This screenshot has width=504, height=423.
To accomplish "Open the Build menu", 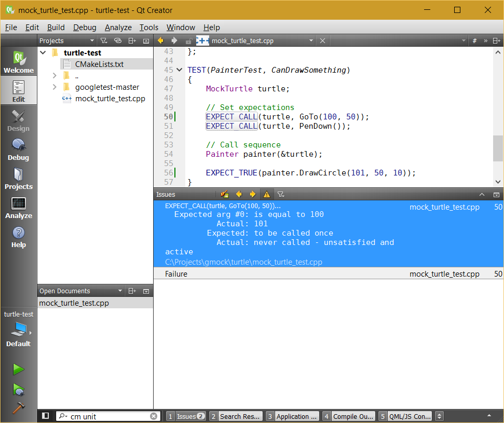I will (x=56, y=28).
